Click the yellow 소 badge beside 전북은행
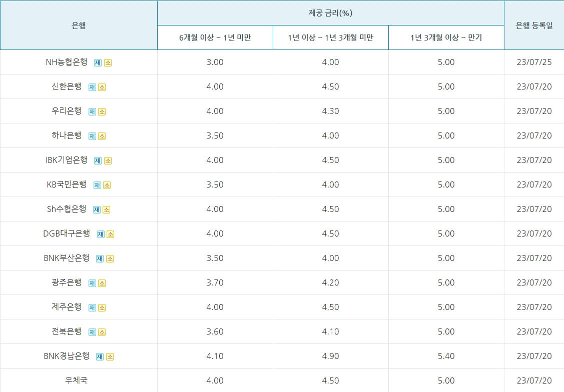 click(x=102, y=332)
